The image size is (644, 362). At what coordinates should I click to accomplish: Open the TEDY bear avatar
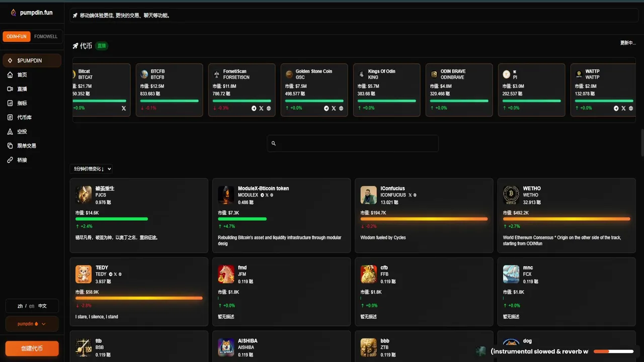[84, 274]
